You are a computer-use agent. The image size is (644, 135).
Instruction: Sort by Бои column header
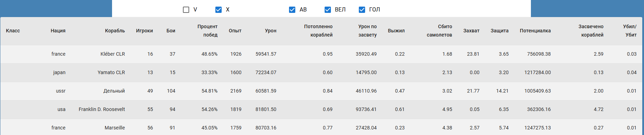point(171,31)
